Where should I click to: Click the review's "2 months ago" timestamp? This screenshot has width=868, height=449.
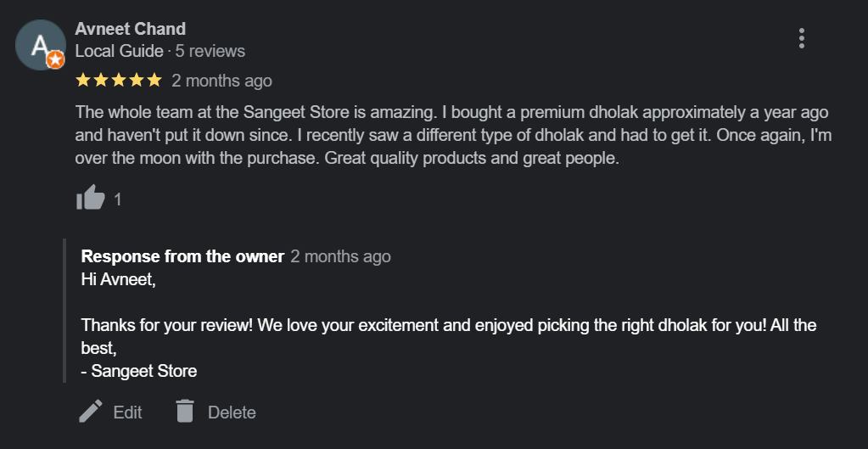[221, 81]
